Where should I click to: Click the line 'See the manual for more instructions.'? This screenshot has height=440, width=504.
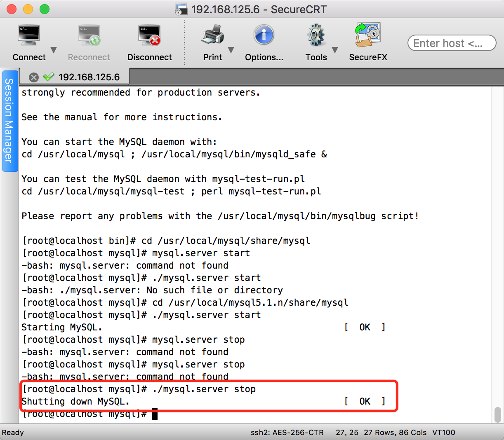point(122,117)
